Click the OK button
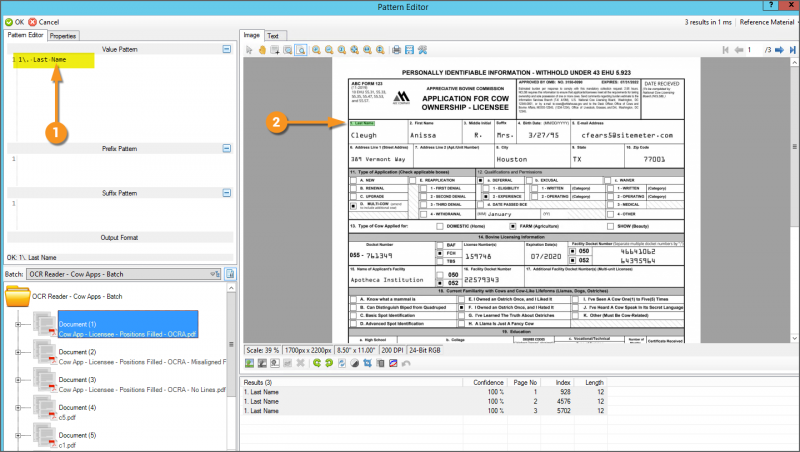This screenshot has width=800, height=452. tap(14, 21)
